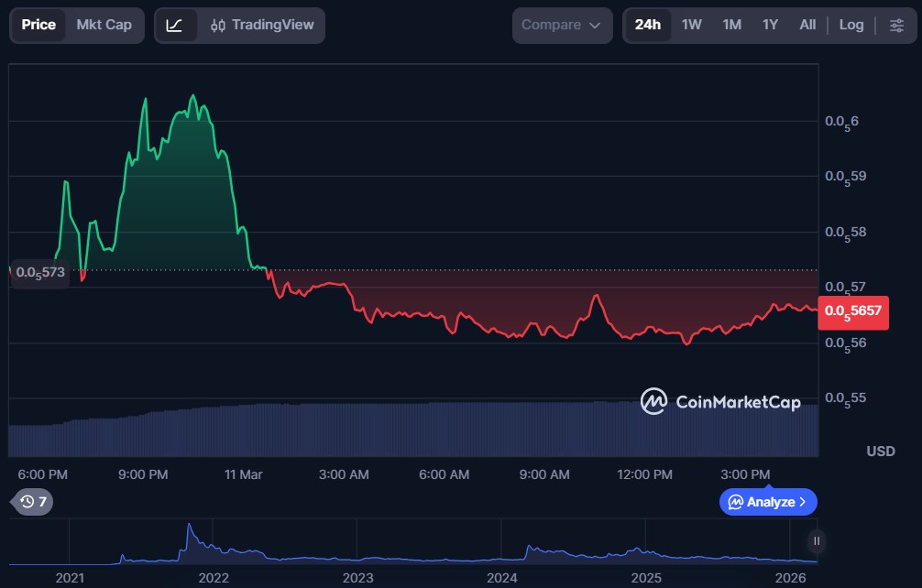Viewport: 922px width, 588px height.
Task: Display All time price history
Action: (807, 25)
